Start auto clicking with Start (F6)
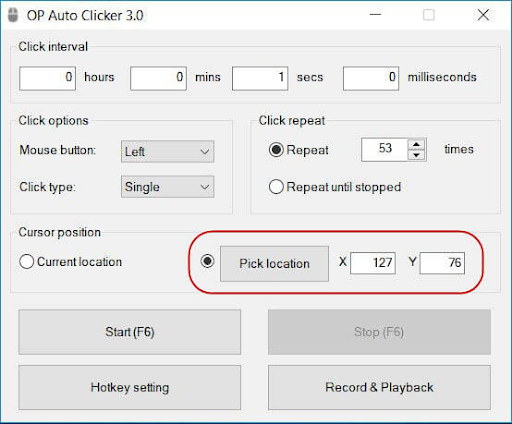 (130, 332)
